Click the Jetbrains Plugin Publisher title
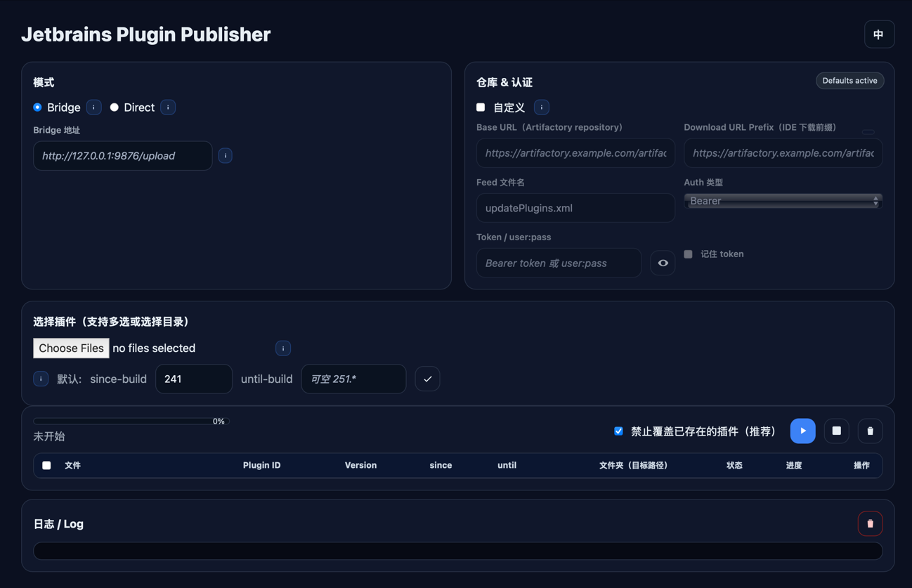 coord(145,34)
